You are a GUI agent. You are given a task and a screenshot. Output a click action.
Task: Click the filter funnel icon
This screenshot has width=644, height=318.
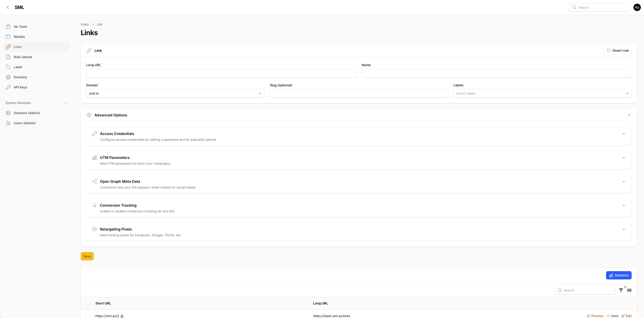621,290
